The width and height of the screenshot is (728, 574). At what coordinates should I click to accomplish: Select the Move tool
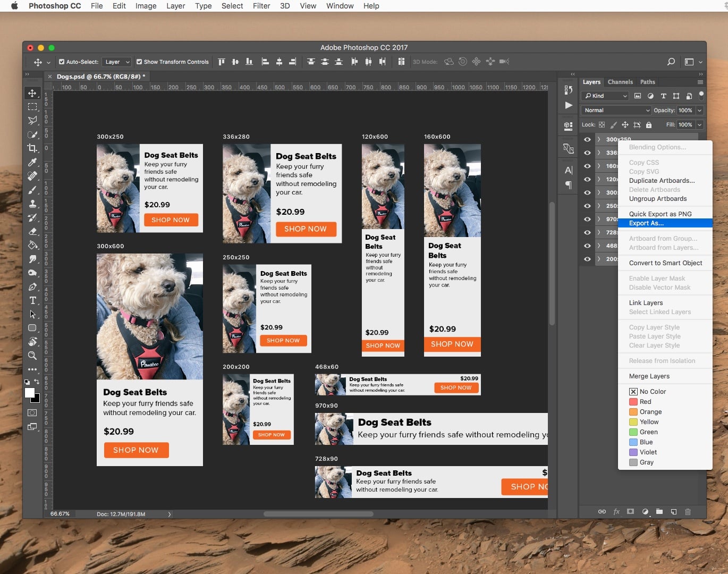tap(32, 92)
